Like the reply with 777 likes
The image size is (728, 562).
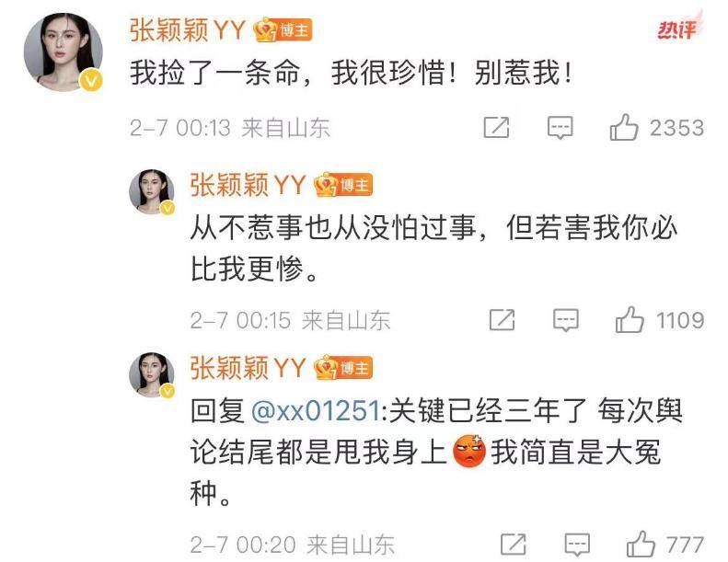pos(641,544)
